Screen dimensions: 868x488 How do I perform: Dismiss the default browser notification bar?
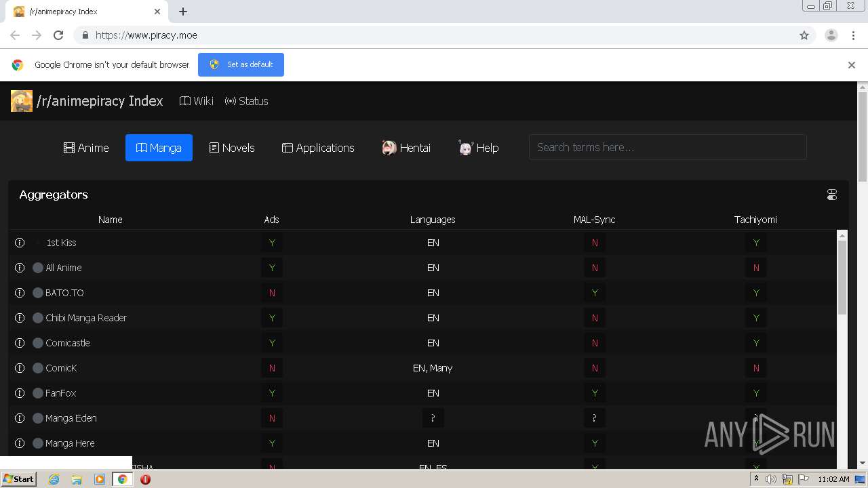pos(852,65)
